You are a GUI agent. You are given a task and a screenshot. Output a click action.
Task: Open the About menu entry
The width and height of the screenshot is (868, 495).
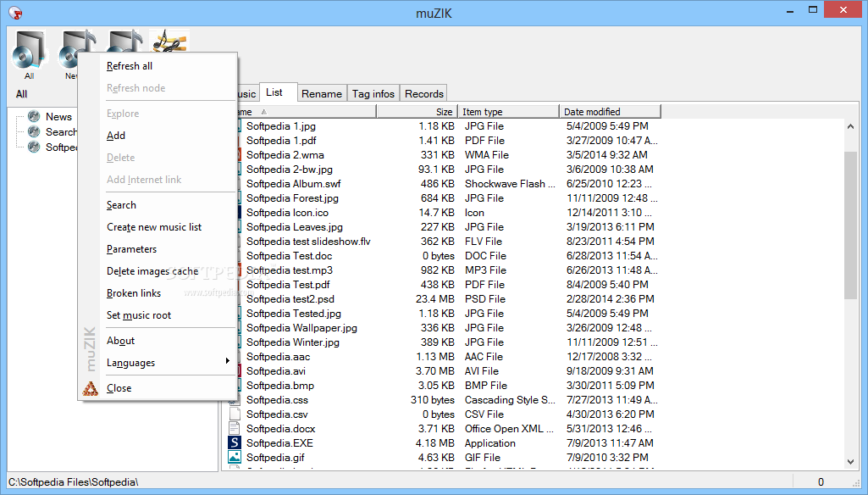pos(121,341)
